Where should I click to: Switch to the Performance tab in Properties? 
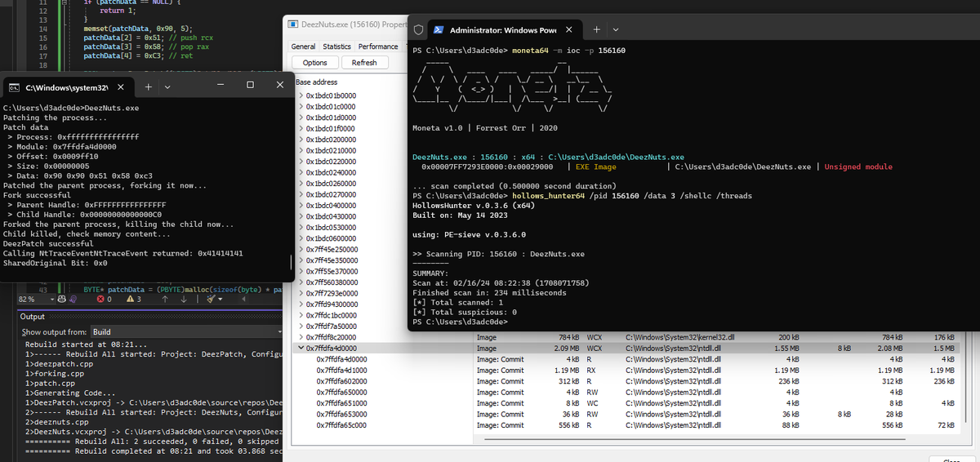(x=378, y=47)
